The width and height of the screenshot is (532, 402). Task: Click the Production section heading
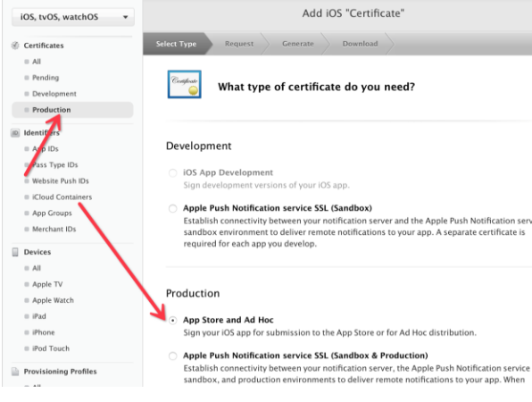(193, 293)
